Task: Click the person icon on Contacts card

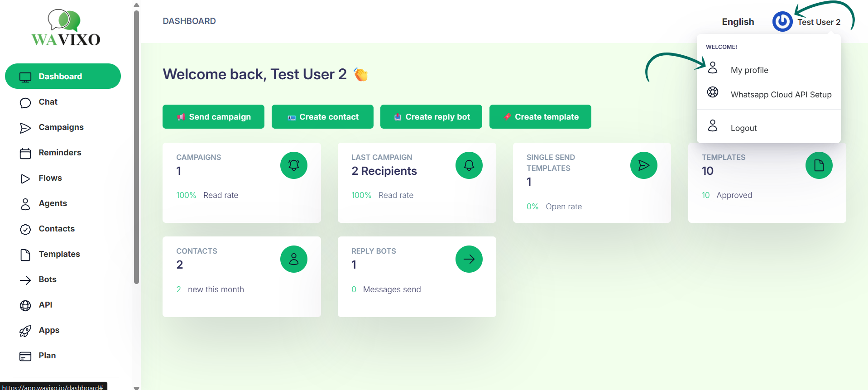Action: [x=293, y=259]
